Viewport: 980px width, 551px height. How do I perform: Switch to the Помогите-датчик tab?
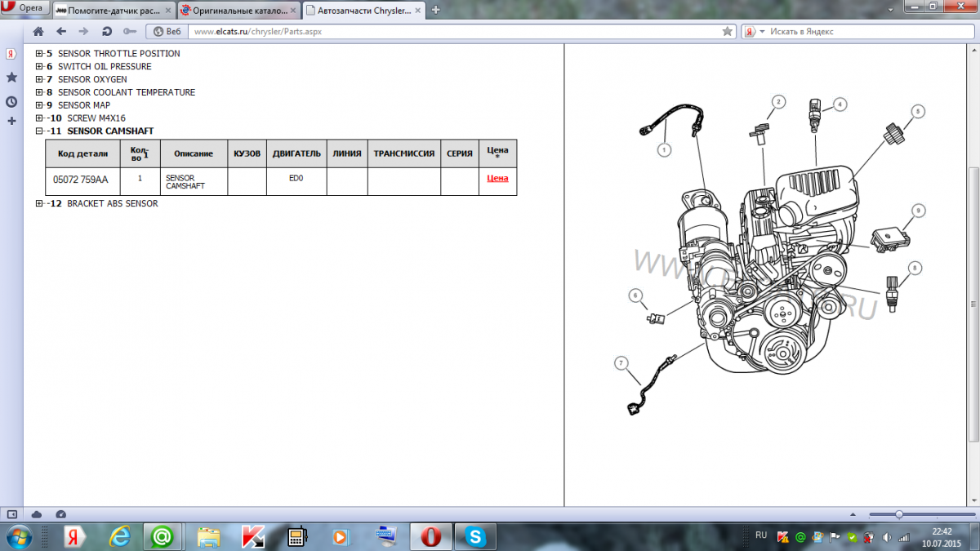[x=114, y=10]
